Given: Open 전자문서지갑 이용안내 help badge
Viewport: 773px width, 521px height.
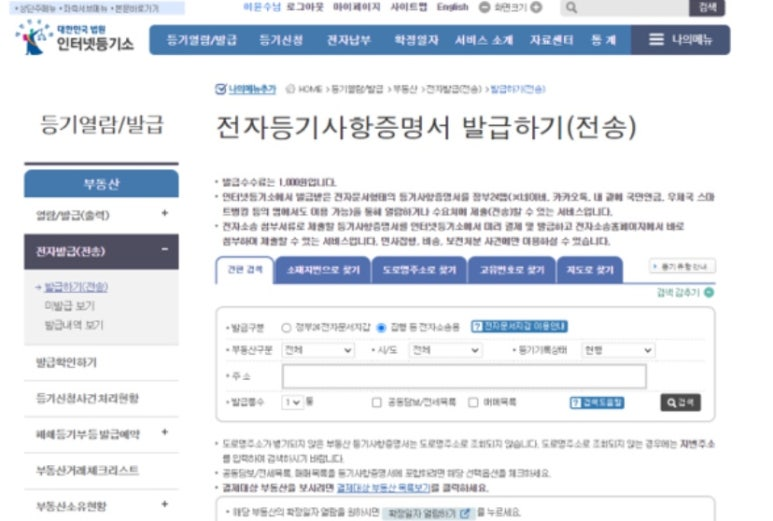Looking at the screenshot, I should pyautogui.click(x=519, y=326).
